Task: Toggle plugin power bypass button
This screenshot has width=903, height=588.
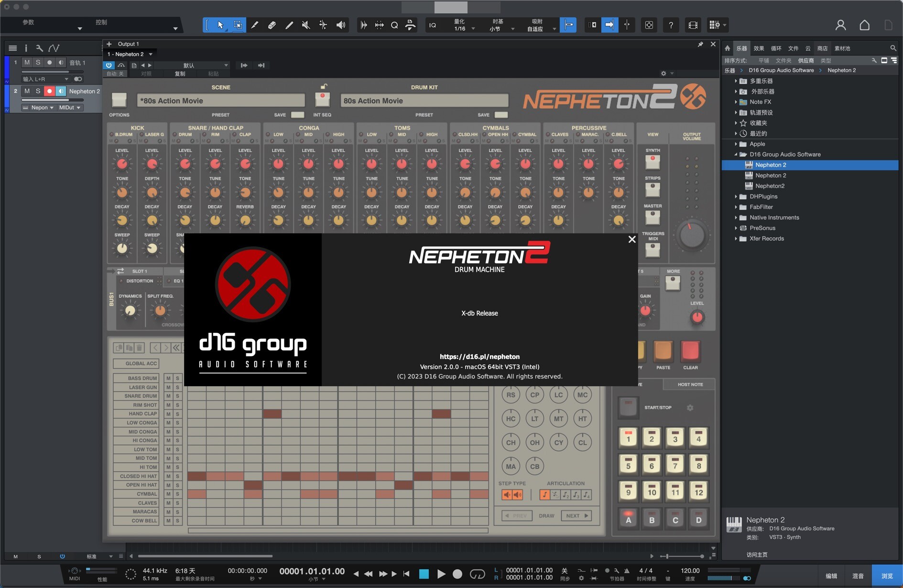Action: [x=109, y=65]
